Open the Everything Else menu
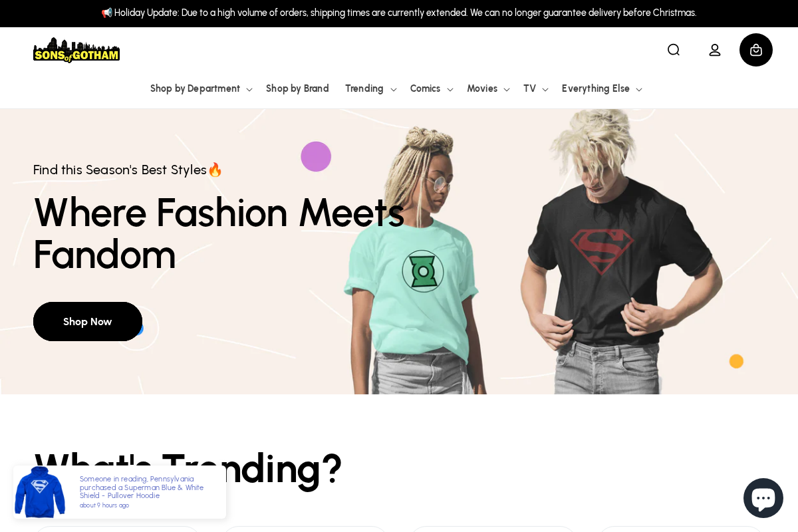 coord(602,88)
